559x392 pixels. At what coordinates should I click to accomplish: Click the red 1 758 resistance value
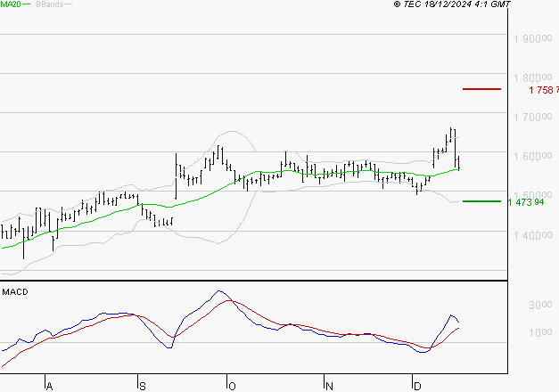click(544, 90)
